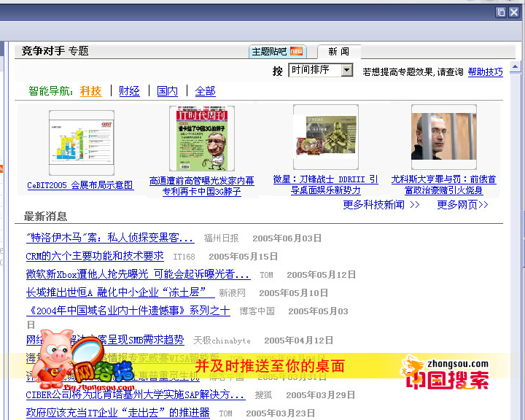Click the IT168 source label
Image resolution: width=525 pixels, height=420 pixels.
pos(184,257)
